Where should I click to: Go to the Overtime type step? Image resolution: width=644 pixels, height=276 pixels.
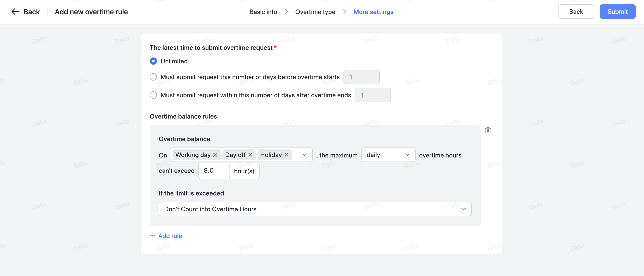315,12
